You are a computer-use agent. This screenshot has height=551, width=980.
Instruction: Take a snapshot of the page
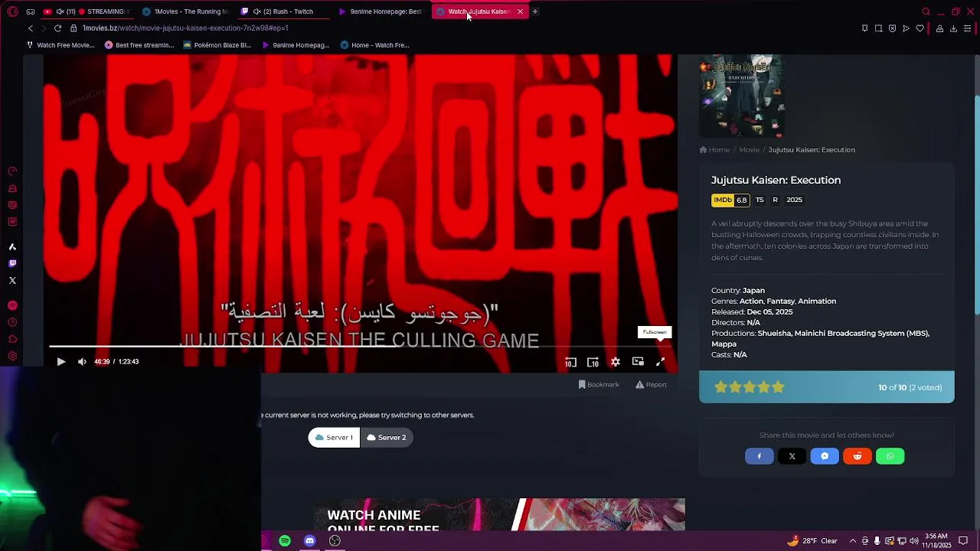[x=878, y=28]
